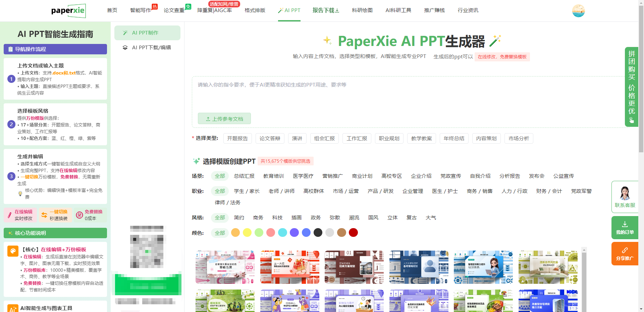Open the 拼团购买 价格更优 side banner
The width and height of the screenshot is (644, 312).
coord(631,87)
